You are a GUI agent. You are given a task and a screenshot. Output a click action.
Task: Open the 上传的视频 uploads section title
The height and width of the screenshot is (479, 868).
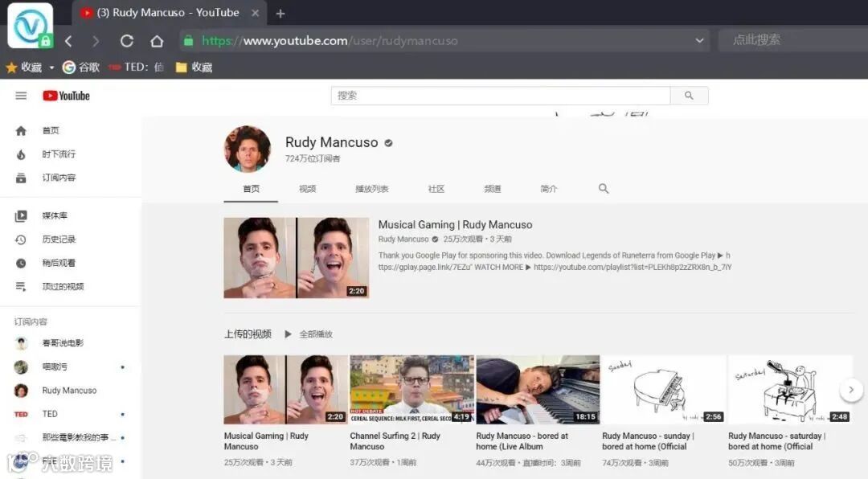point(248,334)
